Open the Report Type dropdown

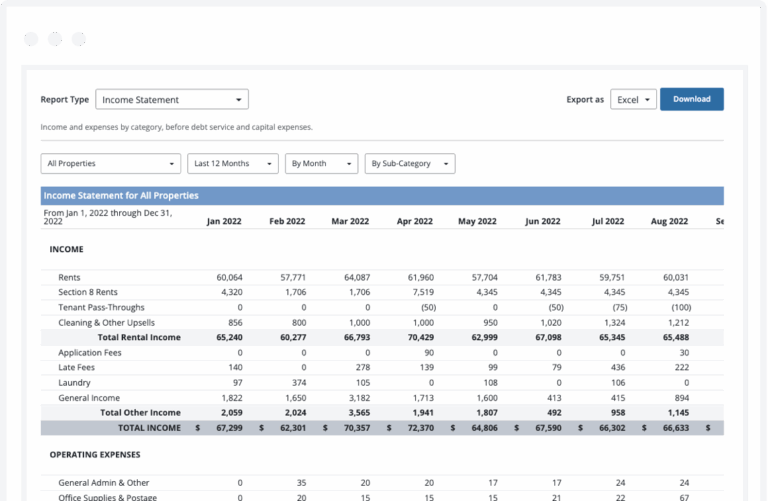172,100
